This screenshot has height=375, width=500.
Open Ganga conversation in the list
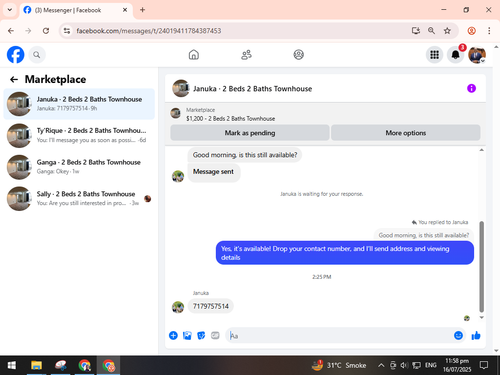(79, 167)
